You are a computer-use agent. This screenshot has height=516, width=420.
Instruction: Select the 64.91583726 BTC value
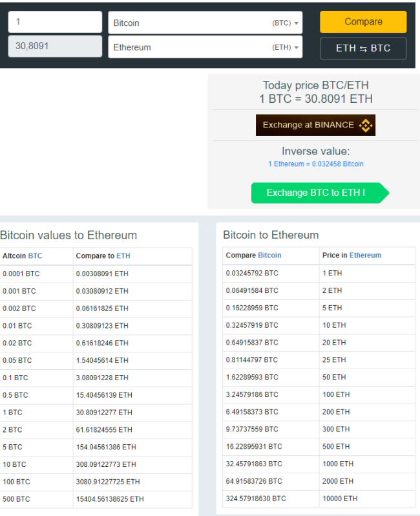point(254,482)
